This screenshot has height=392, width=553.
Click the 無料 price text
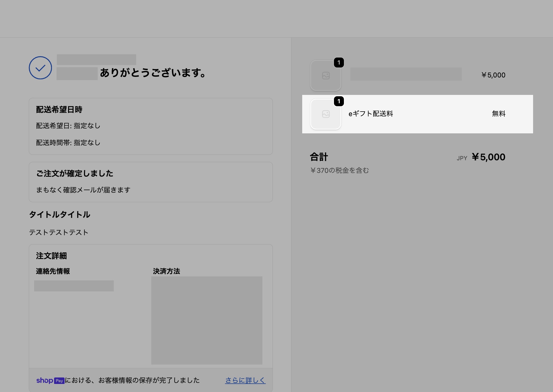tap(498, 114)
